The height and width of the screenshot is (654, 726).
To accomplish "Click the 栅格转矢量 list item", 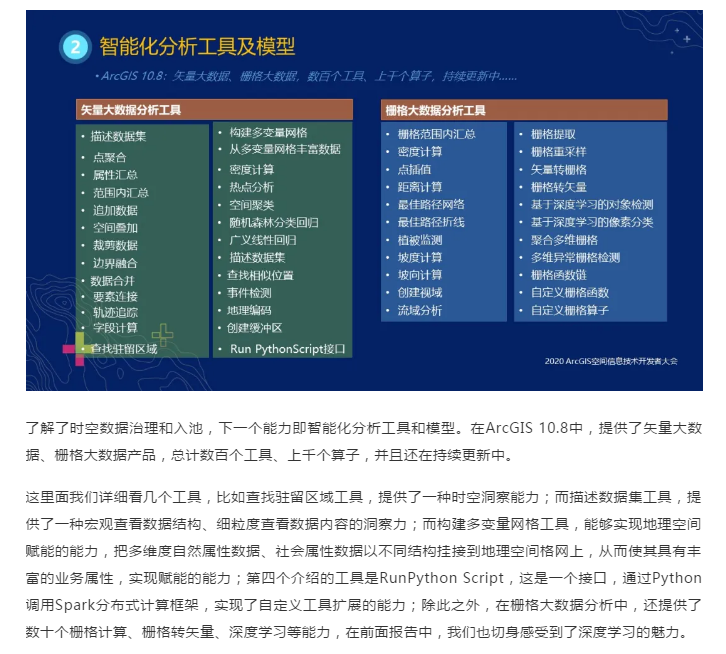I will pos(558,187).
